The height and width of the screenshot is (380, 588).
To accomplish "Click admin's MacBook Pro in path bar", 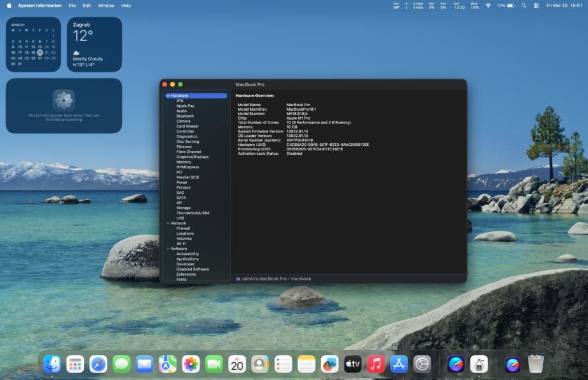I will click(264, 279).
